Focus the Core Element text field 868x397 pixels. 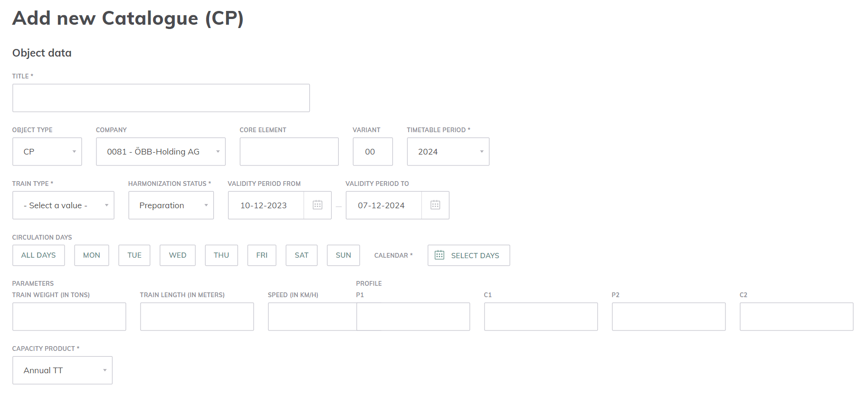pos(289,152)
